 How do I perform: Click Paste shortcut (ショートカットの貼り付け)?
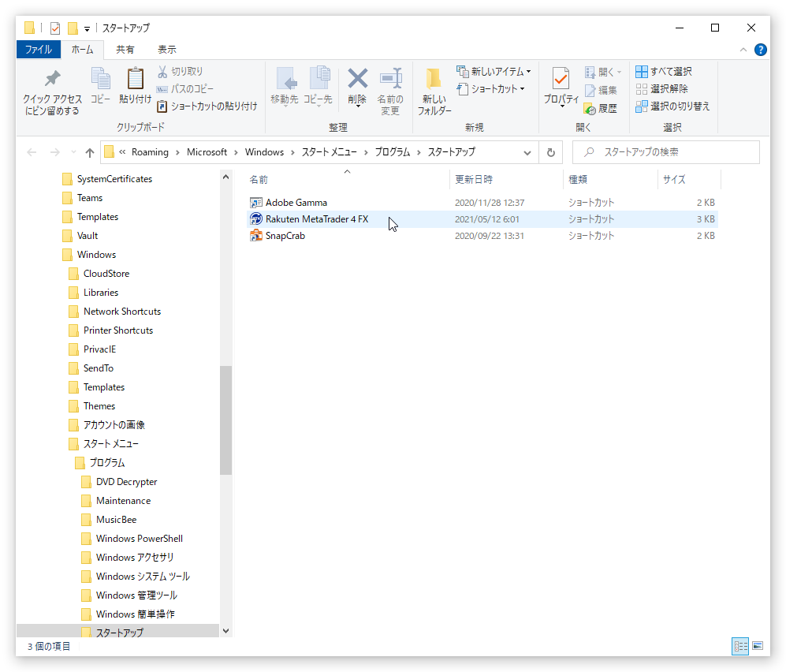click(207, 106)
